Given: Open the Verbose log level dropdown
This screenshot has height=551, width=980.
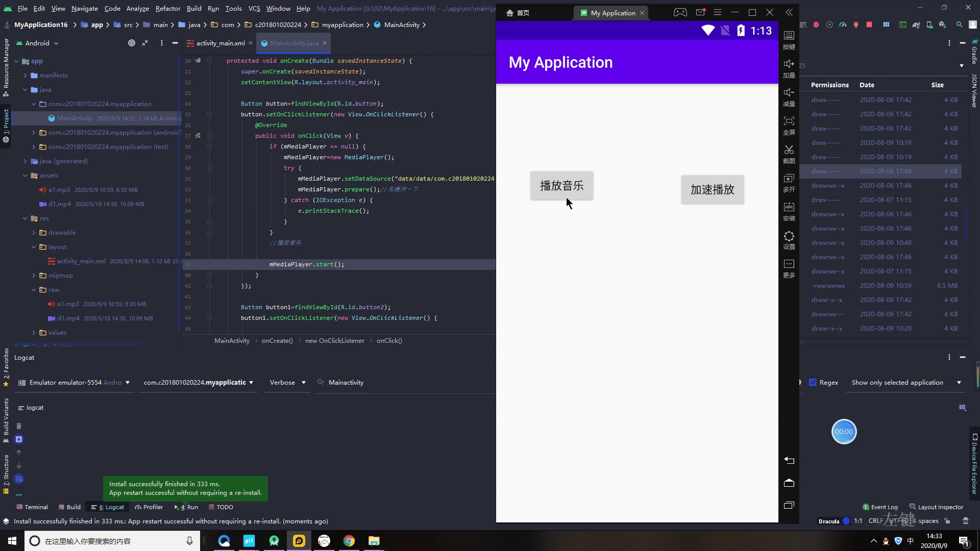Looking at the screenshot, I should [287, 382].
